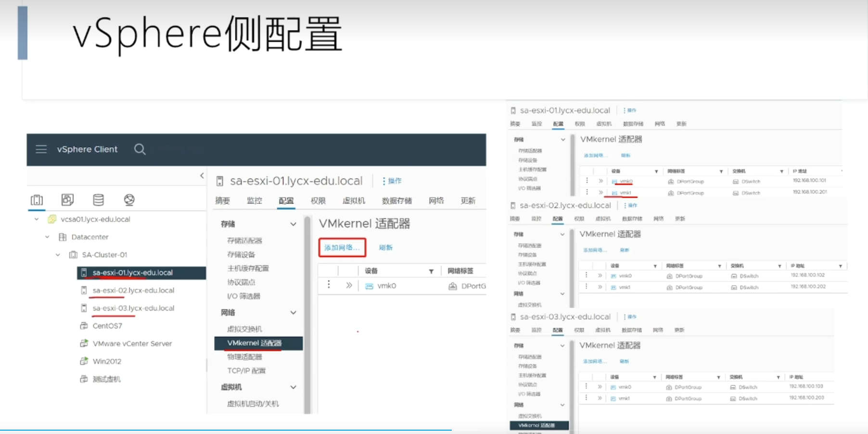Screen dimensions: 868x434
Task: Open the 更新 tab in main window
Action: tap(468, 201)
